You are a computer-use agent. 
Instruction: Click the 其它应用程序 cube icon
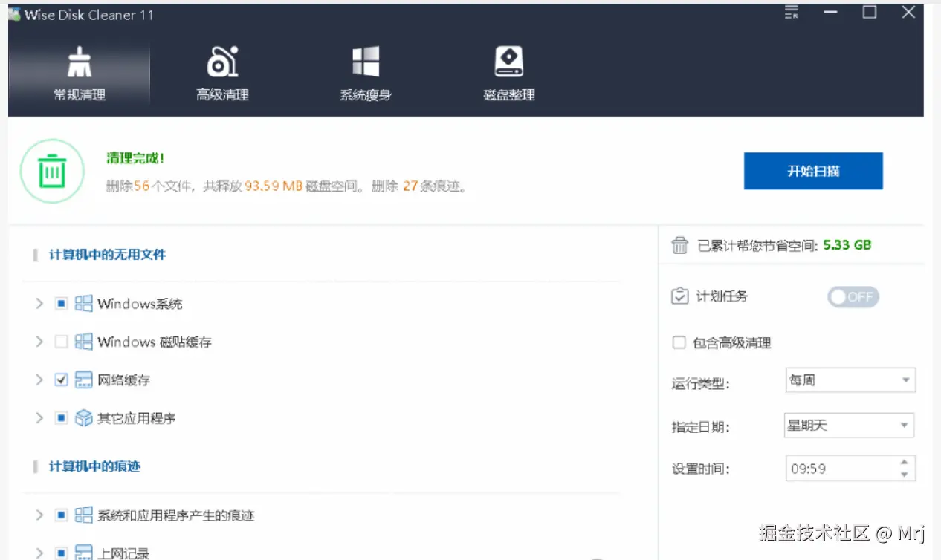tap(84, 418)
